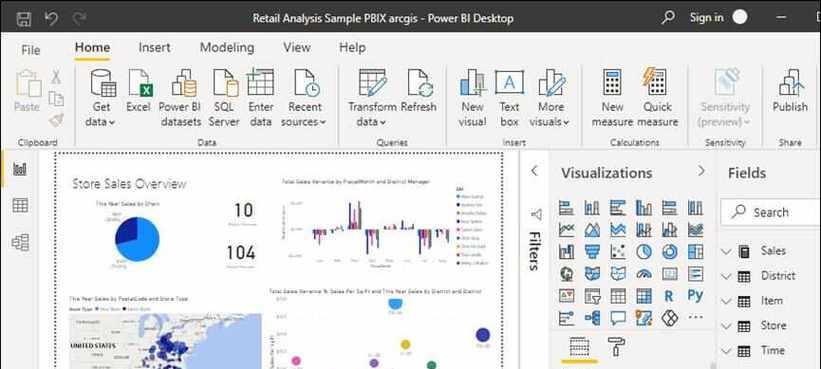Switch to the Fields well pane

pos(579,347)
